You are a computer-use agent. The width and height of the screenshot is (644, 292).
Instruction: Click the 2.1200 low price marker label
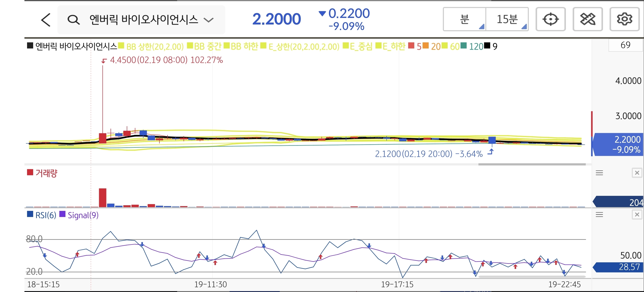428,154
